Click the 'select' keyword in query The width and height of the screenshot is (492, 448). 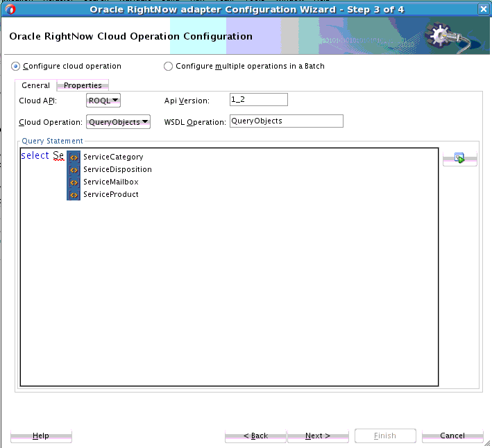[35, 155]
